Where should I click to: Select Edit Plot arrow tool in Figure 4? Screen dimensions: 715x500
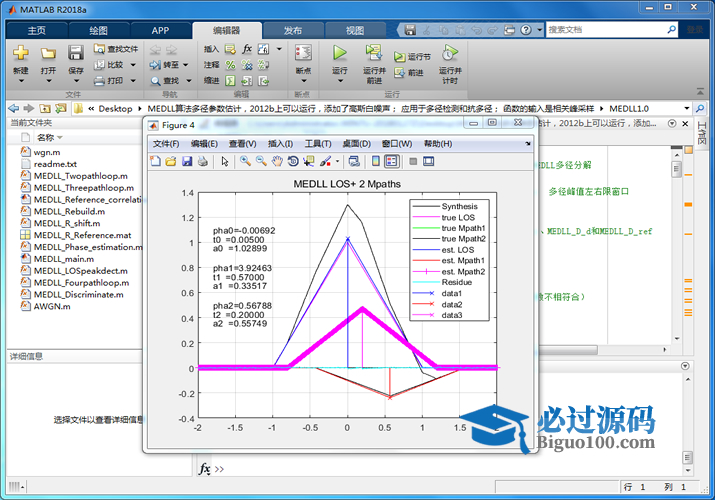pos(225,161)
